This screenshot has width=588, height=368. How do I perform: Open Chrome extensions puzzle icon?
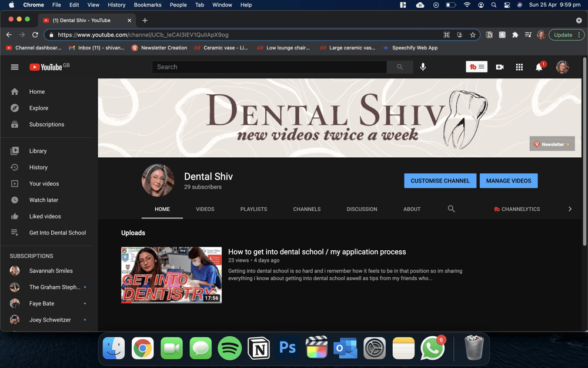[515, 35]
